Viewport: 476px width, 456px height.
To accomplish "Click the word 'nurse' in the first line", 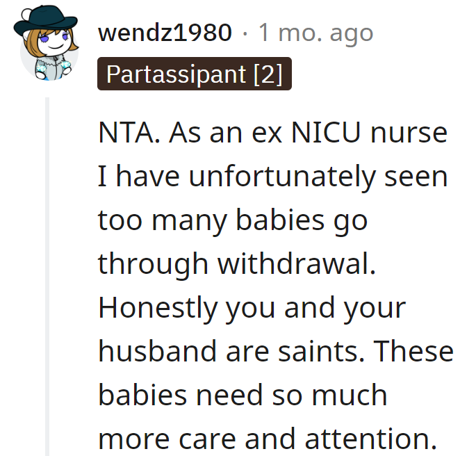I will pos(409,133).
